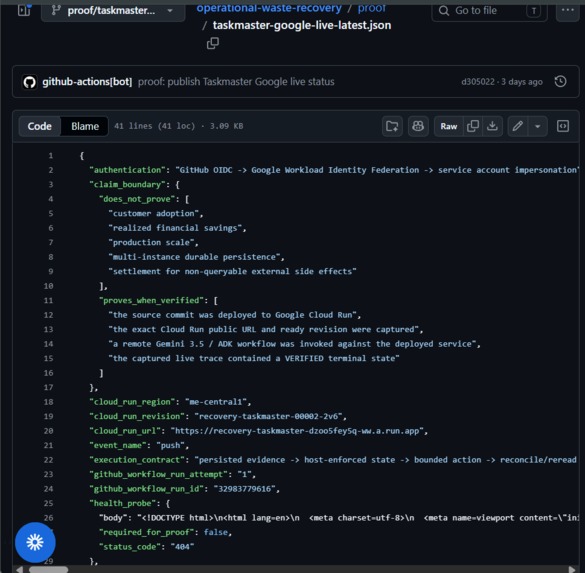
Task: Download the raw file icon
Action: point(492,126)
